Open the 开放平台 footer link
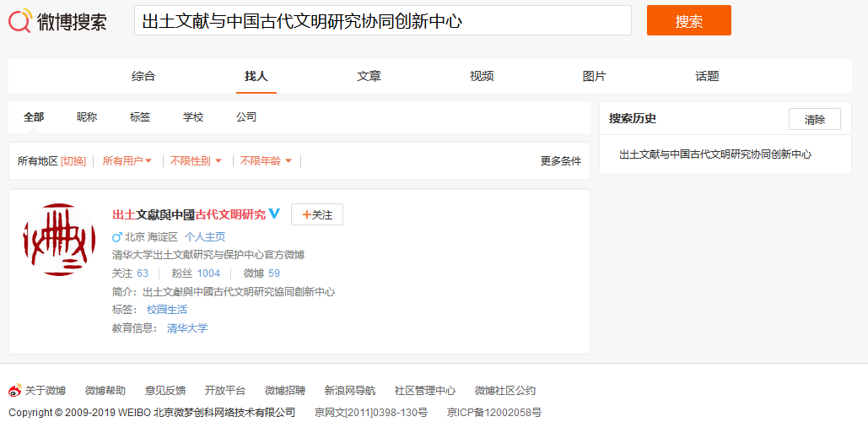 (224, 390)
